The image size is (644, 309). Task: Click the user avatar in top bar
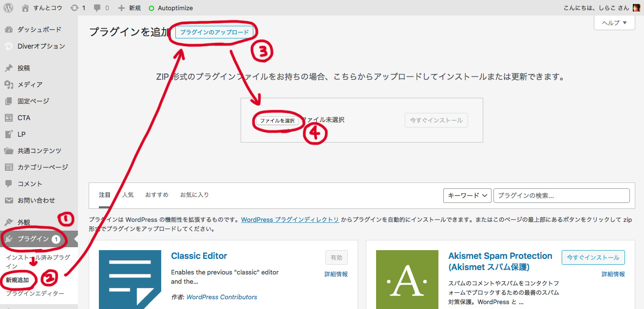(636, 8)
